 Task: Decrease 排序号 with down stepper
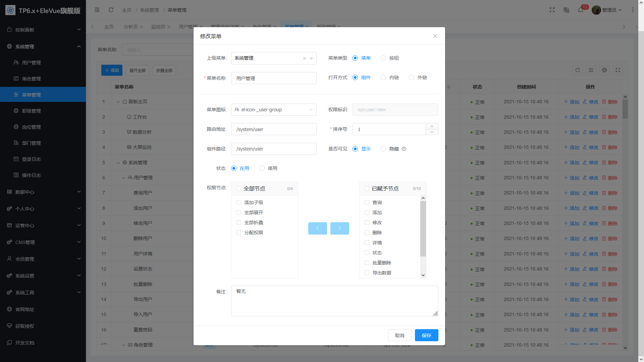[x=432, y=132]
